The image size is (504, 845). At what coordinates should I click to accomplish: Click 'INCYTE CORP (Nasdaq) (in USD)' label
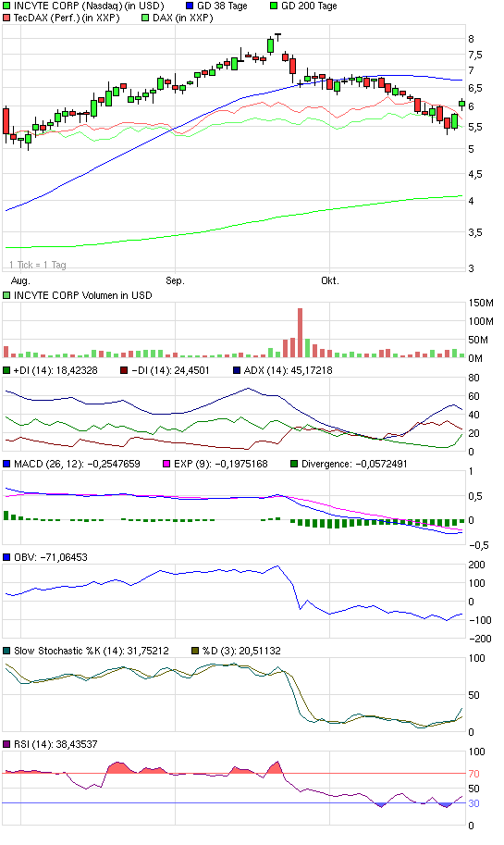point(89,6)
